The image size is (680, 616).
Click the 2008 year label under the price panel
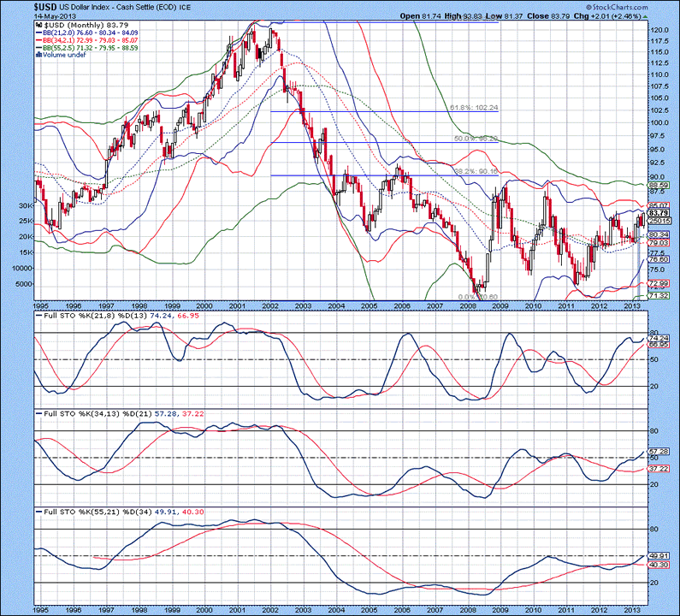468,305
